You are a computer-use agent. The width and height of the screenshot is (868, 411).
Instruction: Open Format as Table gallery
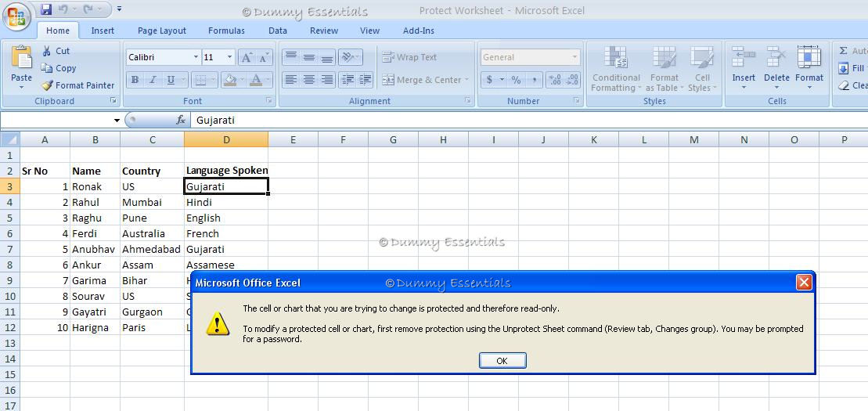click(665, 69)
